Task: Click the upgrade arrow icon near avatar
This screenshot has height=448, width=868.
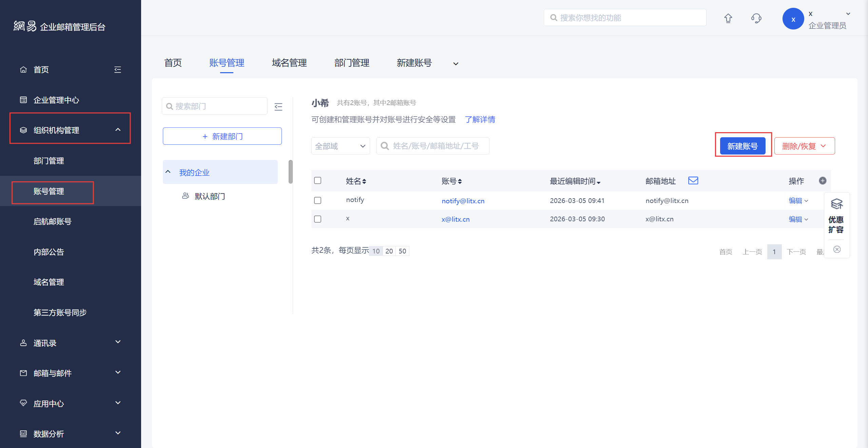Action: 728,19
